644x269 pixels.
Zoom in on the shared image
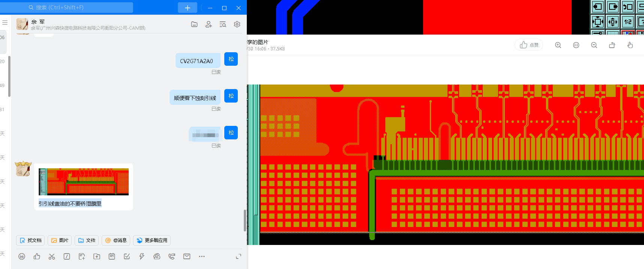click(x=558, y=45)
